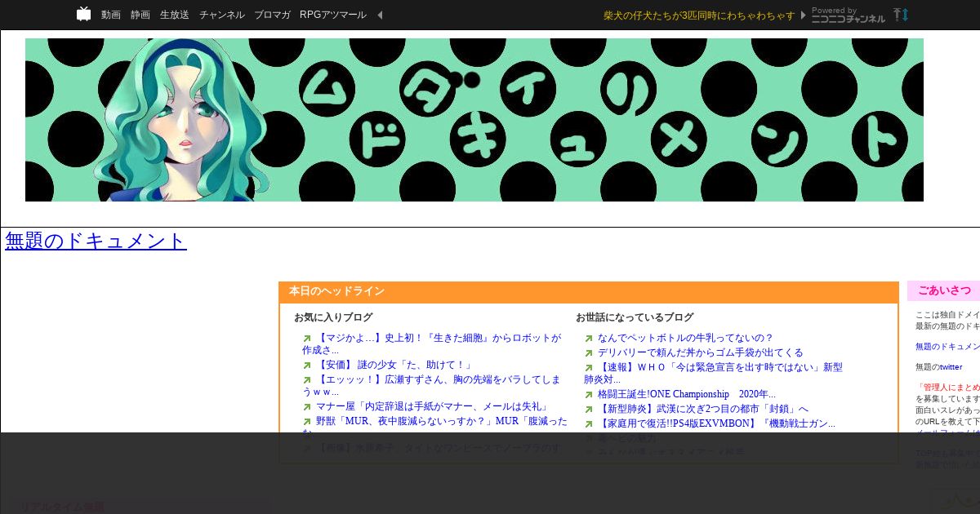Image resolution: width=980 pixels, height=514 pixels.
Task: Click arrow icon beside 【新型肺炎】 entry
Action: click(x=589, y=410)
